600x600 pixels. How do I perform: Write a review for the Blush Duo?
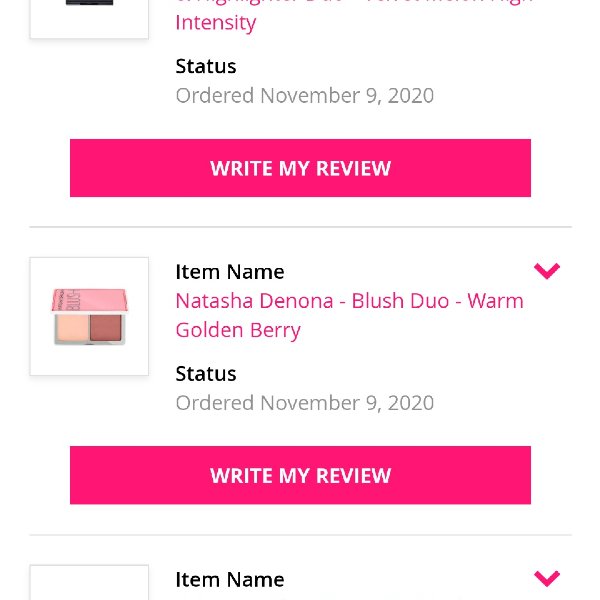pyautogui.click(x=300, y=475)
